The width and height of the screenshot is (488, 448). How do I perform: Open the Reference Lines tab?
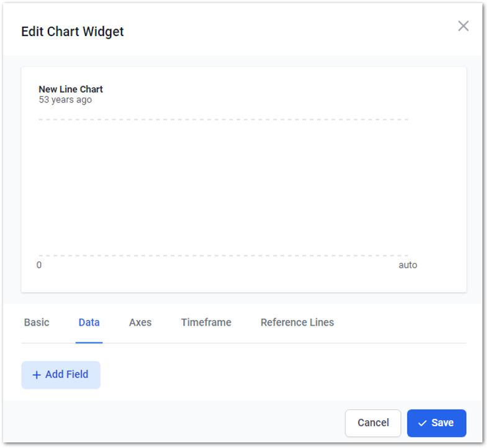297,322
